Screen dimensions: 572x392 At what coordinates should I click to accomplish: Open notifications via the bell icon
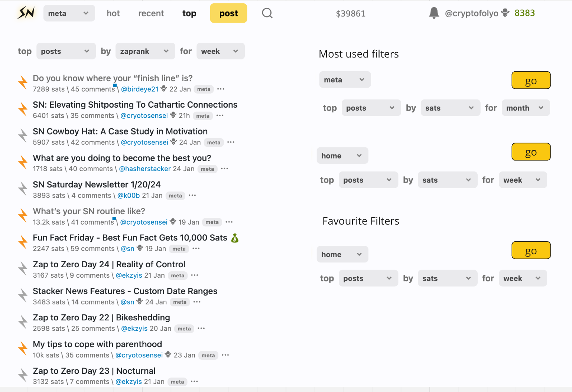[433, 13]
